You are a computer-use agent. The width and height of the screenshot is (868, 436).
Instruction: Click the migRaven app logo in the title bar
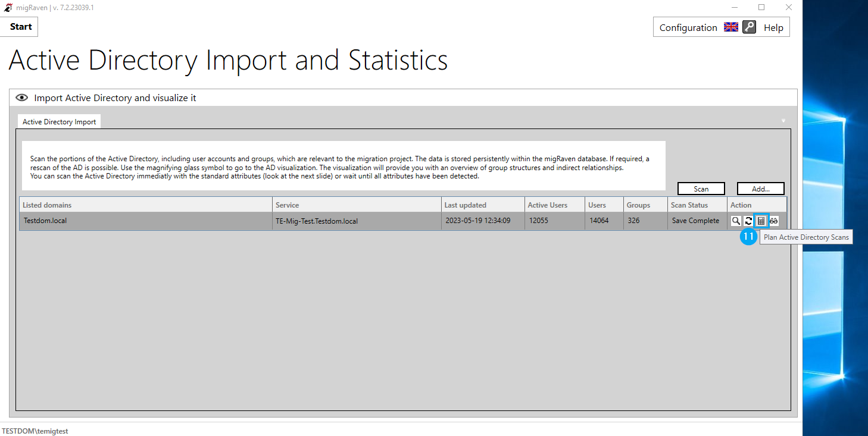coord(8,8)
